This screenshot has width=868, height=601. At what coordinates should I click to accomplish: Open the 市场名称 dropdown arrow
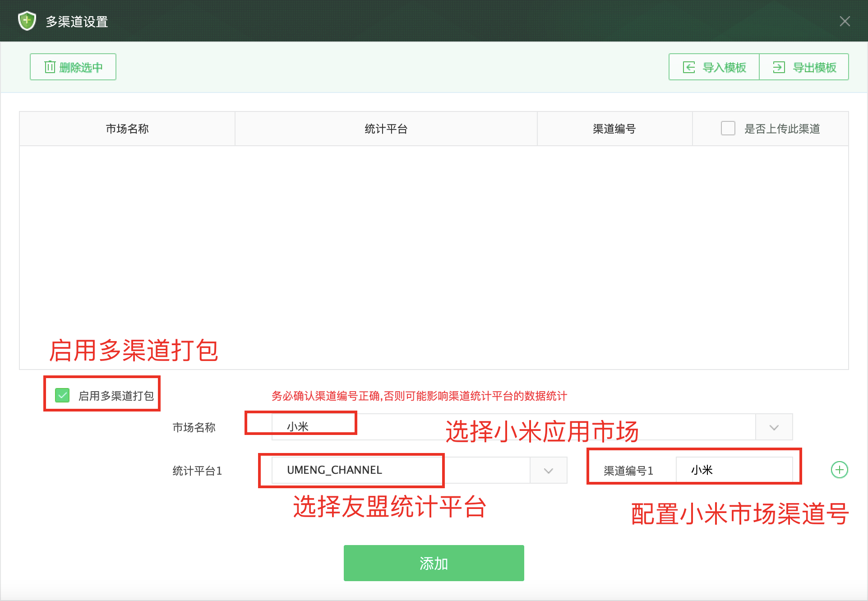click(x=774, y=427)
